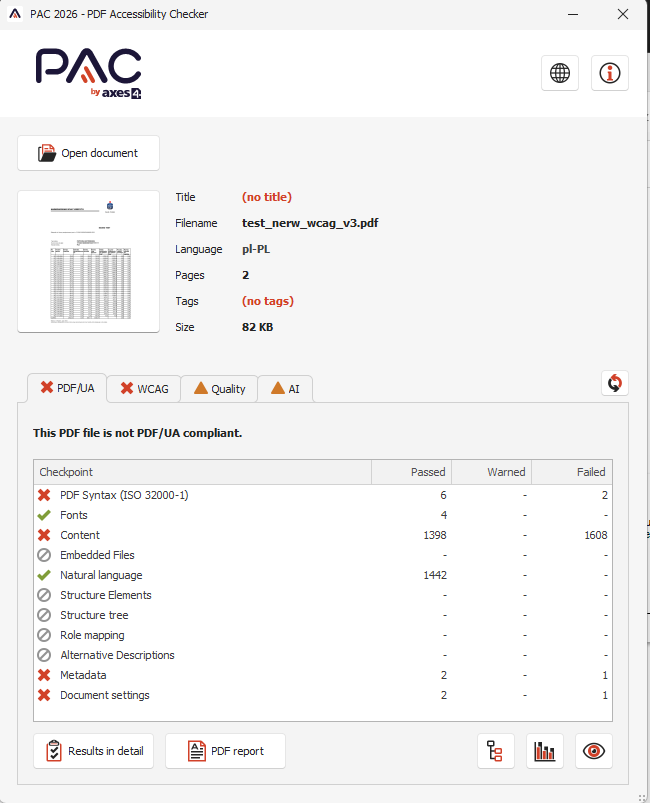Click the Content failed count 1608
The width and height of the screenshot is (650, 803).
click(596, 535)
